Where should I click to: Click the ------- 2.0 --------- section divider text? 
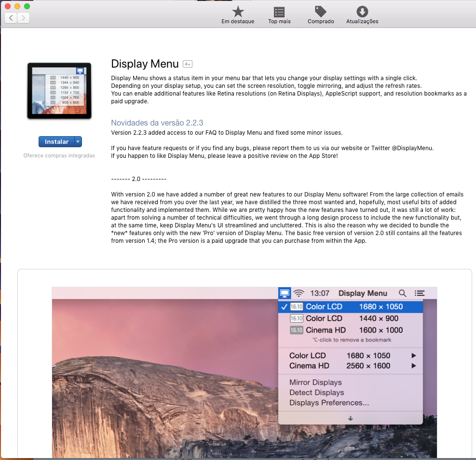[x=139, y=179]
